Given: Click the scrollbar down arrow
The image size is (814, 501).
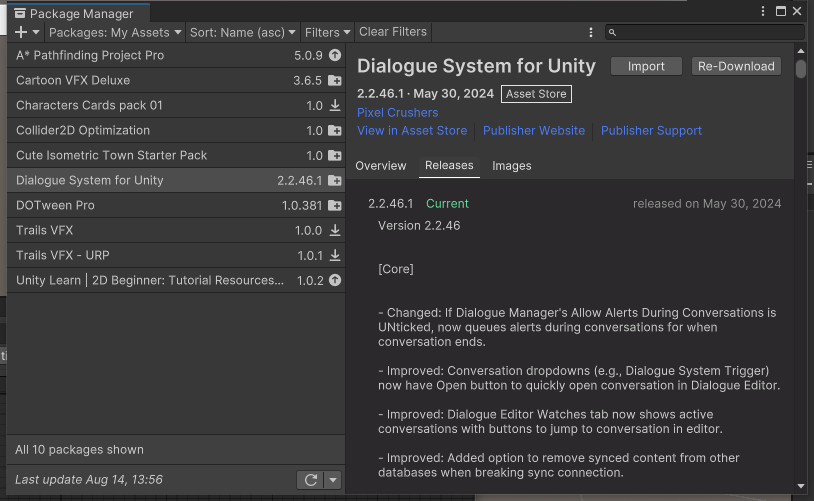Looking at the screenshot, I should 801,486.
